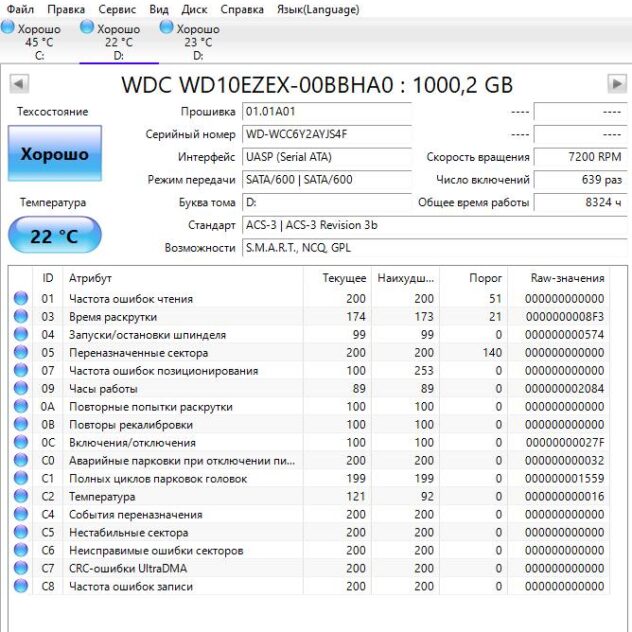Select the Частота ошибок записи text
Viewport: 632px width, 632px height.
pyautogui.click(x=131, y=586)
